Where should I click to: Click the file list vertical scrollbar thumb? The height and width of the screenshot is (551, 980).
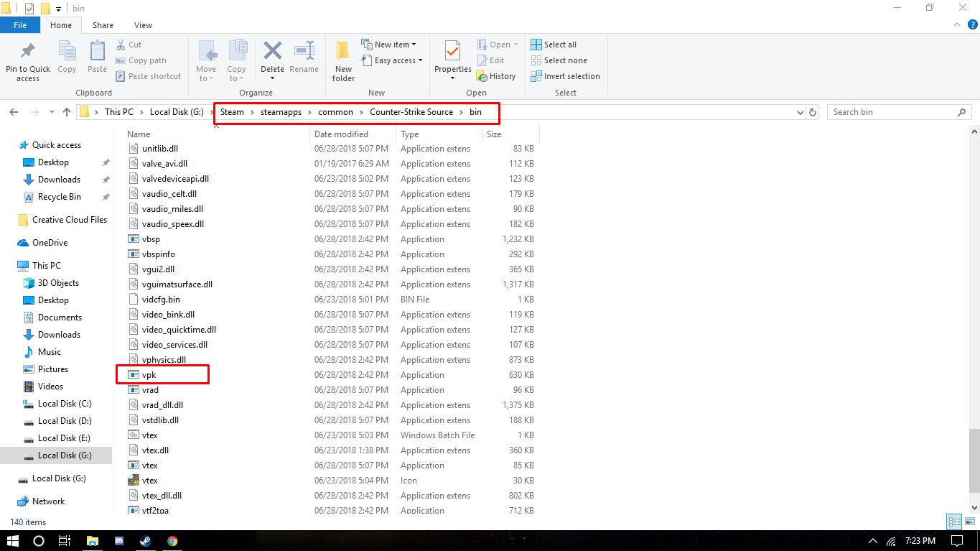(974, 461)
